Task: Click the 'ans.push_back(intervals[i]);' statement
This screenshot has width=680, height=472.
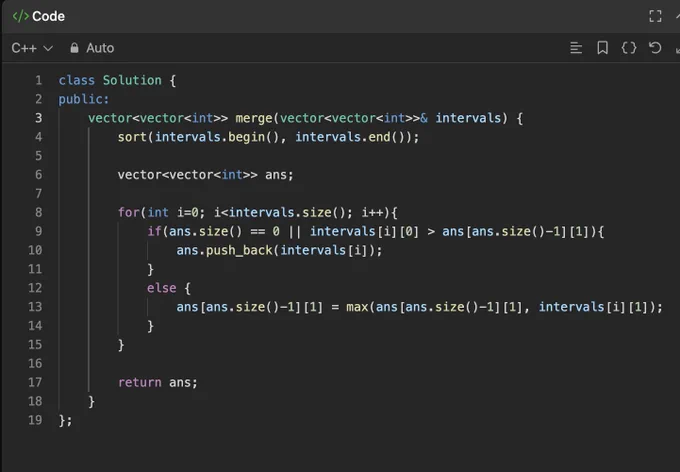Action: tap(279, 250)
